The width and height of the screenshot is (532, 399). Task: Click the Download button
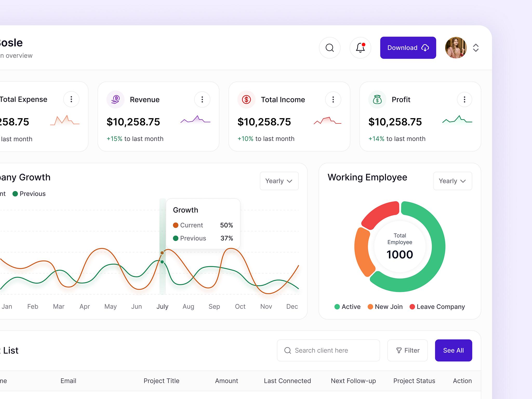(408, 48)
